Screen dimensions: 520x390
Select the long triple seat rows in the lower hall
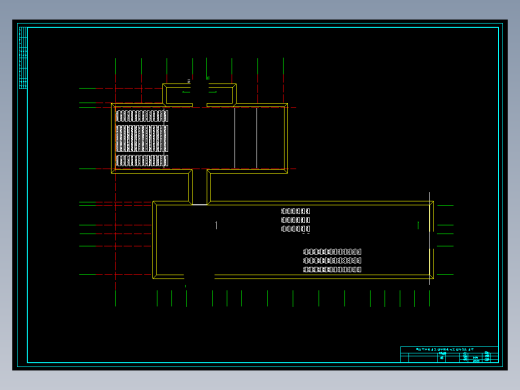click(332, 260)
